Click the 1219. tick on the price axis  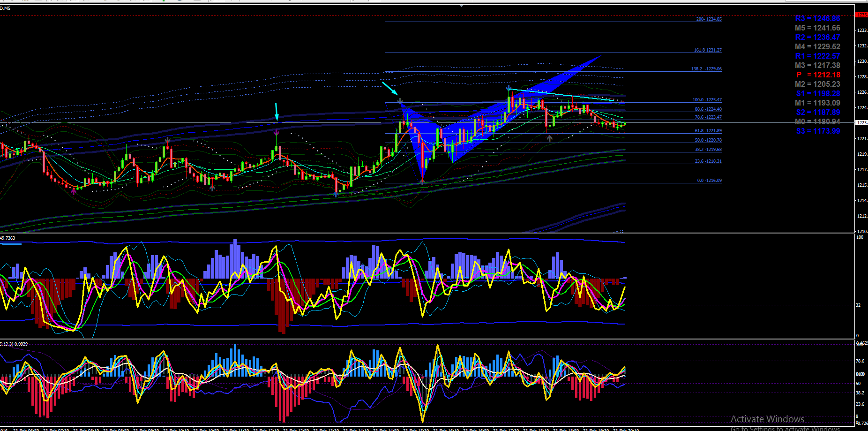click(x=862, y=154)
